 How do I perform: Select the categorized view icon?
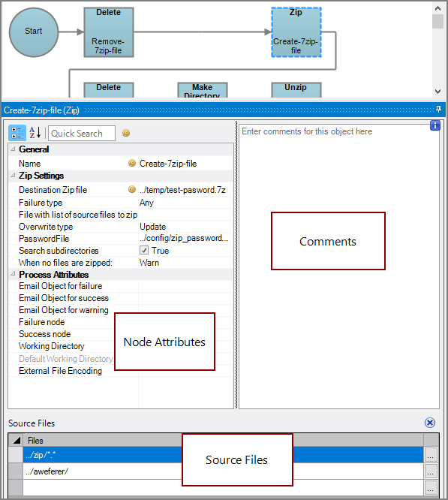[17, 133]
